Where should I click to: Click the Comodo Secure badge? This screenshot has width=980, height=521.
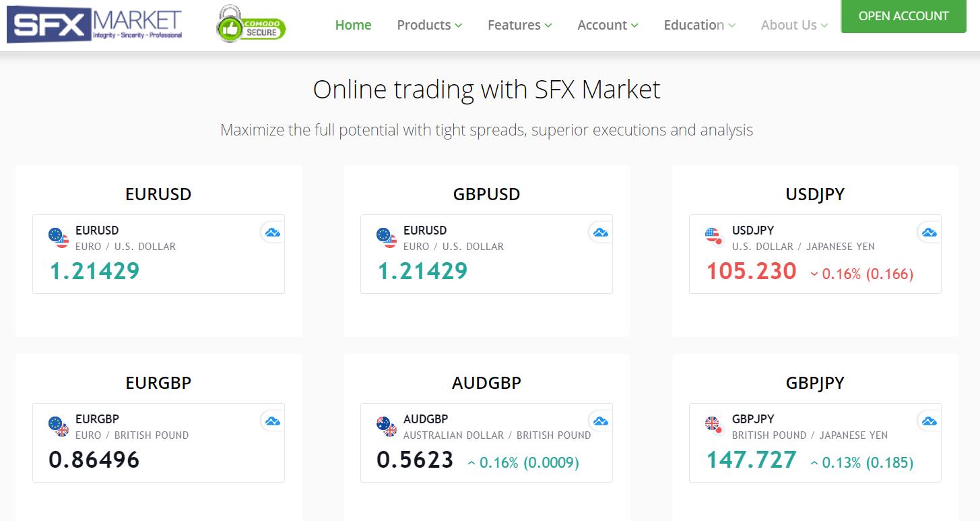click(251, 24)
